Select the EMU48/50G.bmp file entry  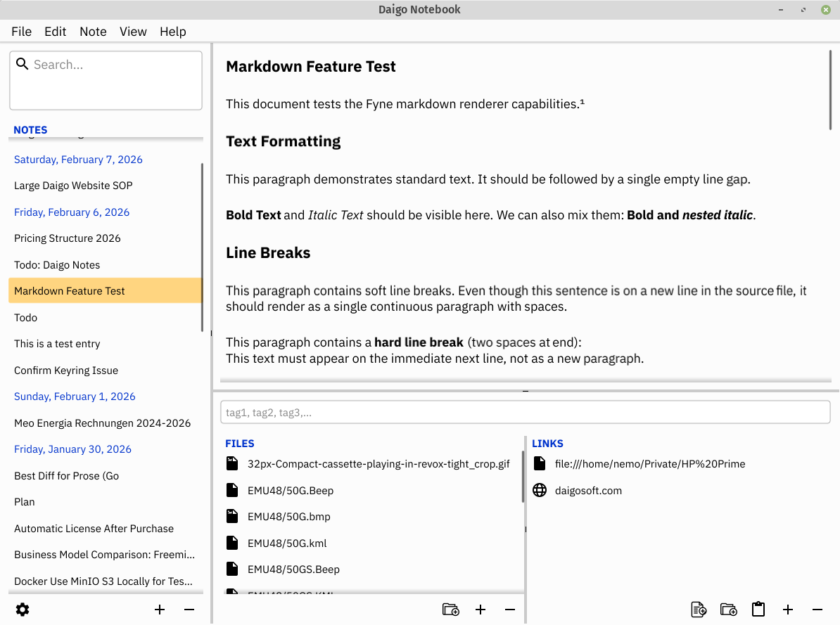[x=288, y=517]
